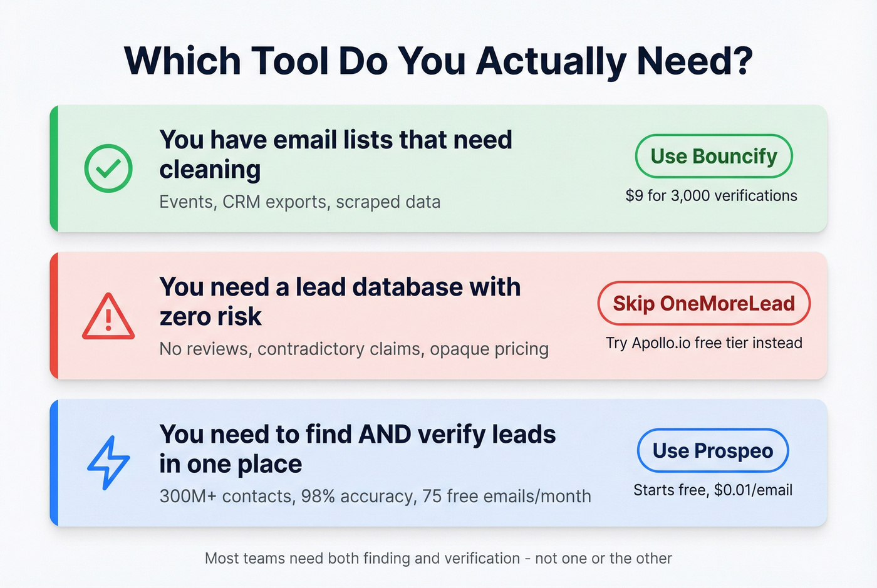877x588 pixels.
Task: Click the green left accent bar
Action: click(54, 168)
